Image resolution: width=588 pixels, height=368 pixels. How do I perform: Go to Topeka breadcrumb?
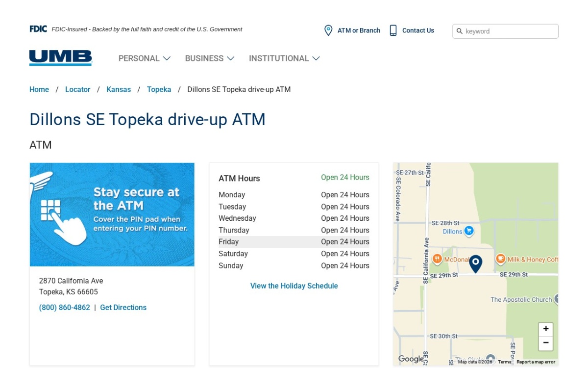[159, 89]
